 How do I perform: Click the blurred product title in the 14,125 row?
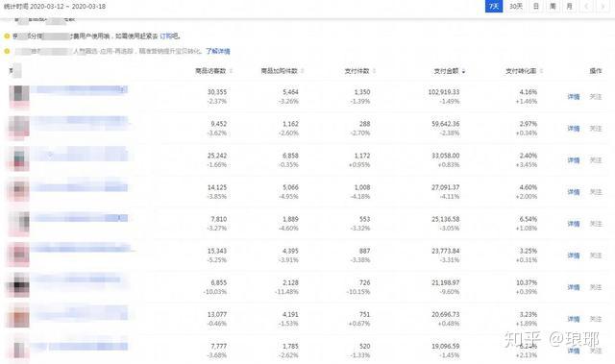click(x=80, y=187)
